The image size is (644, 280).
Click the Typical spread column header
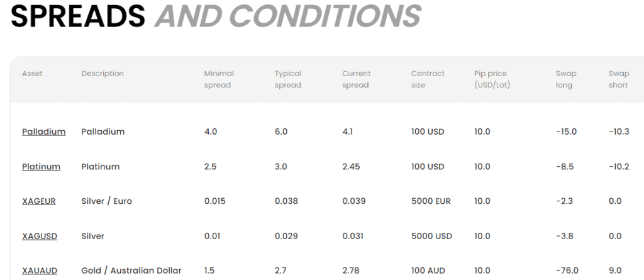pos(288,79)
